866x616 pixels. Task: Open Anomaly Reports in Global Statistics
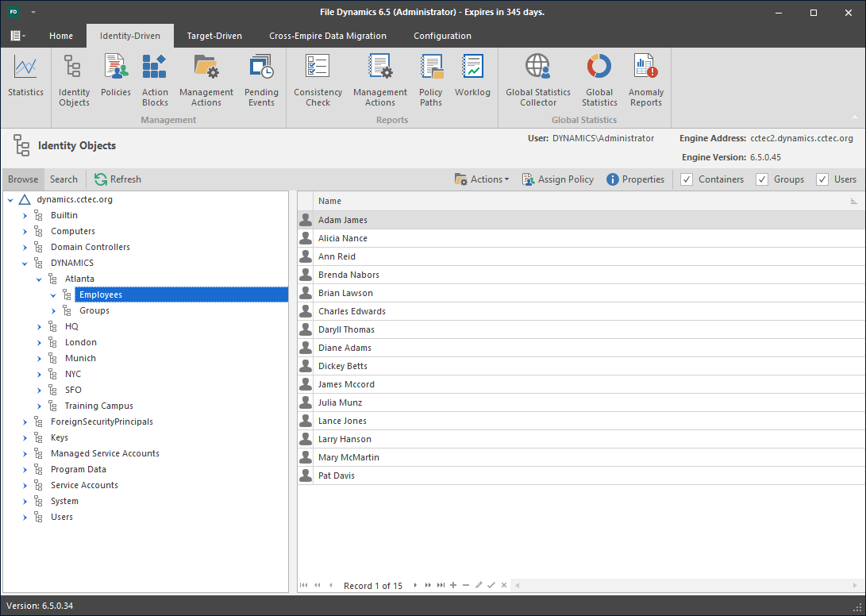645,80
